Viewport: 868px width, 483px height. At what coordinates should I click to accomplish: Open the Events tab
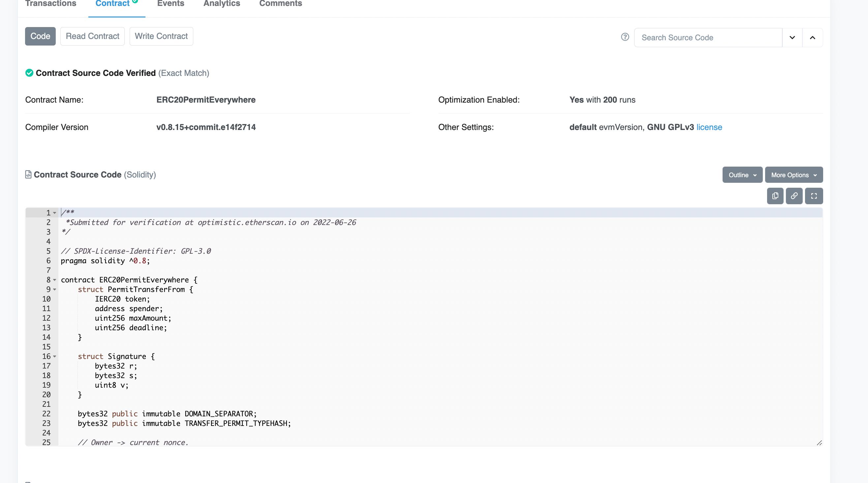coord(170,3)
